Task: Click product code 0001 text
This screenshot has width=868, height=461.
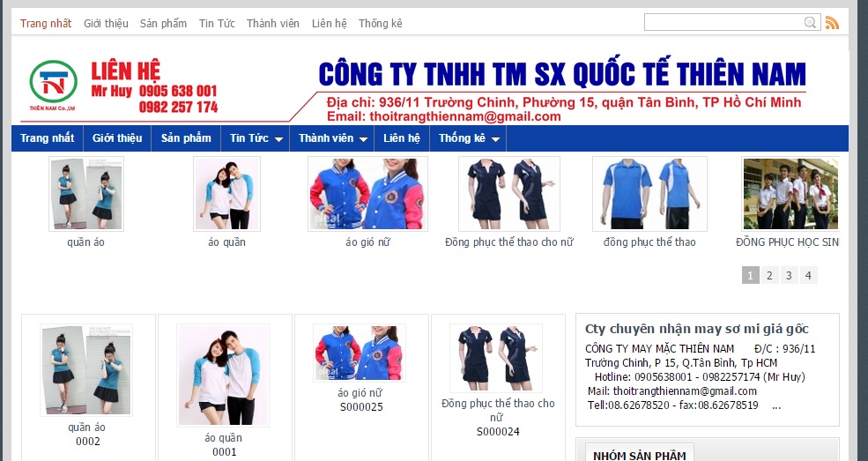Action: point(224,451)
